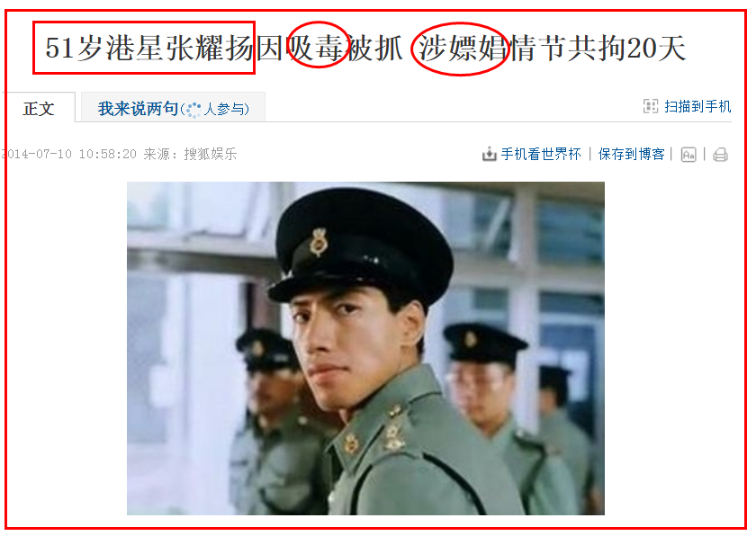756x536 pixels.
Task: Click the QR code icon beside 扫描到手机
Action: point(651,106)
